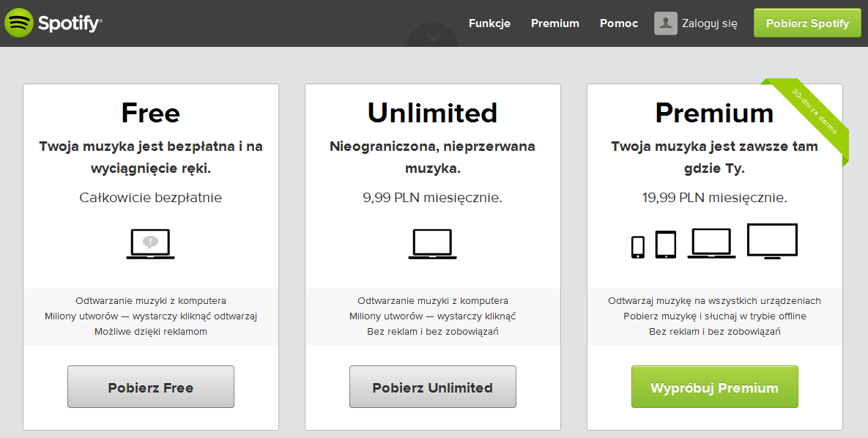Click the Wypróbuj Premium button

(x=714, y=387)
